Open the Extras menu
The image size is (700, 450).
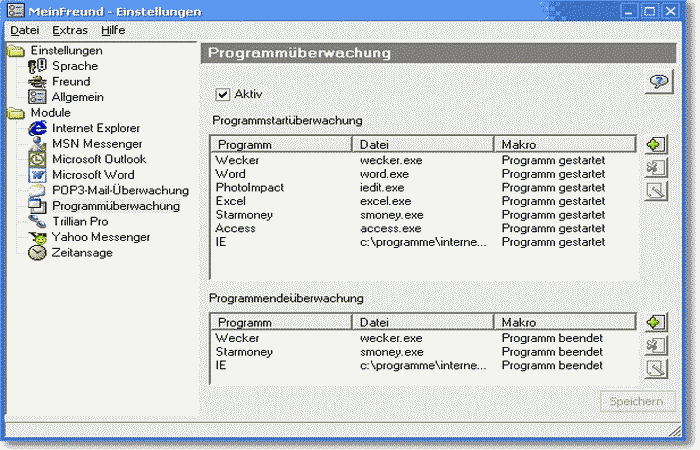(70, 30)
